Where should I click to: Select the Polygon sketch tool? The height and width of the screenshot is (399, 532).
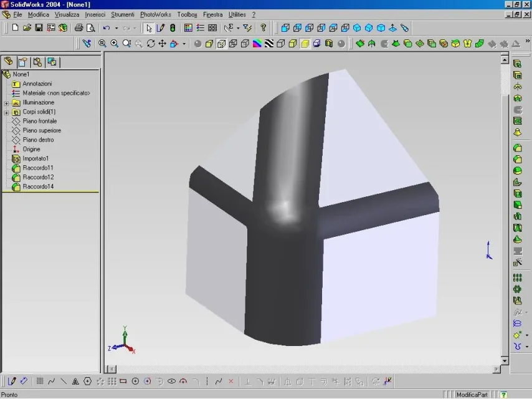pyautogui.click(x=88, y=382)
